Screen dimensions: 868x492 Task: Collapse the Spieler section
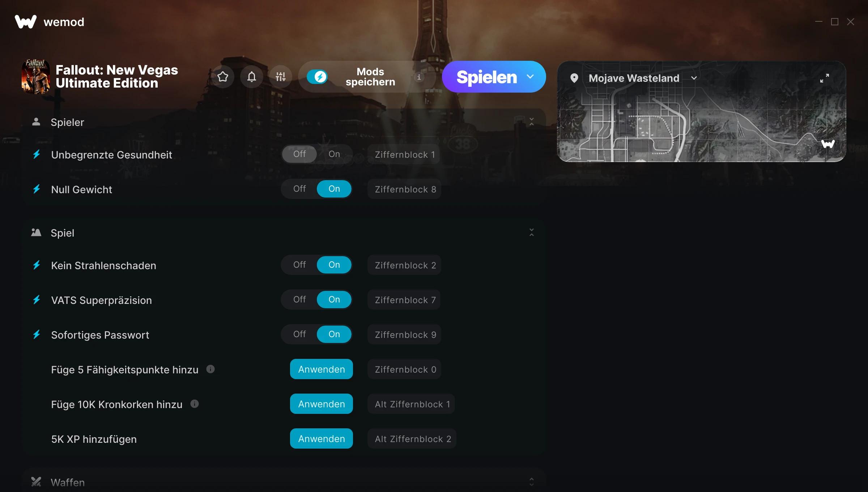click(532, 122)
